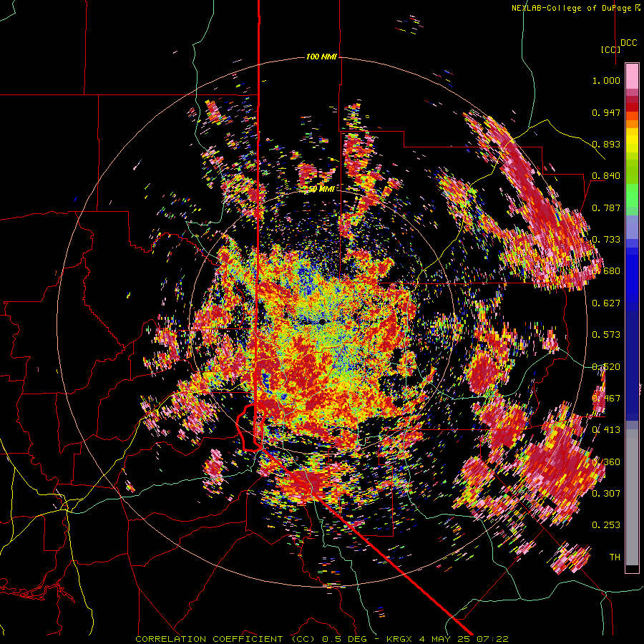Click the DCC label above the color bar

628,43
